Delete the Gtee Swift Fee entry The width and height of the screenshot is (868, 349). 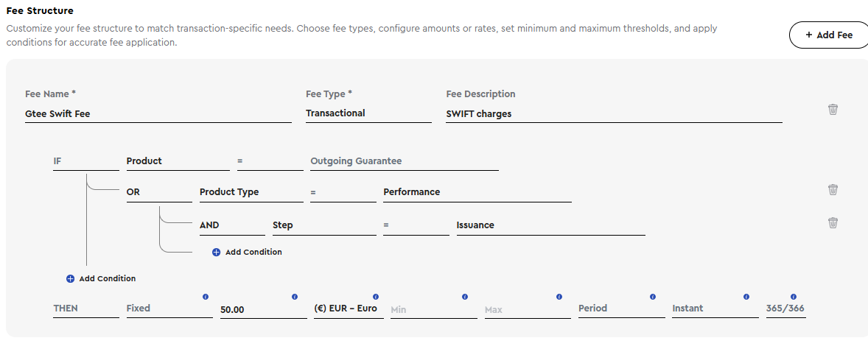pos(833,109)
